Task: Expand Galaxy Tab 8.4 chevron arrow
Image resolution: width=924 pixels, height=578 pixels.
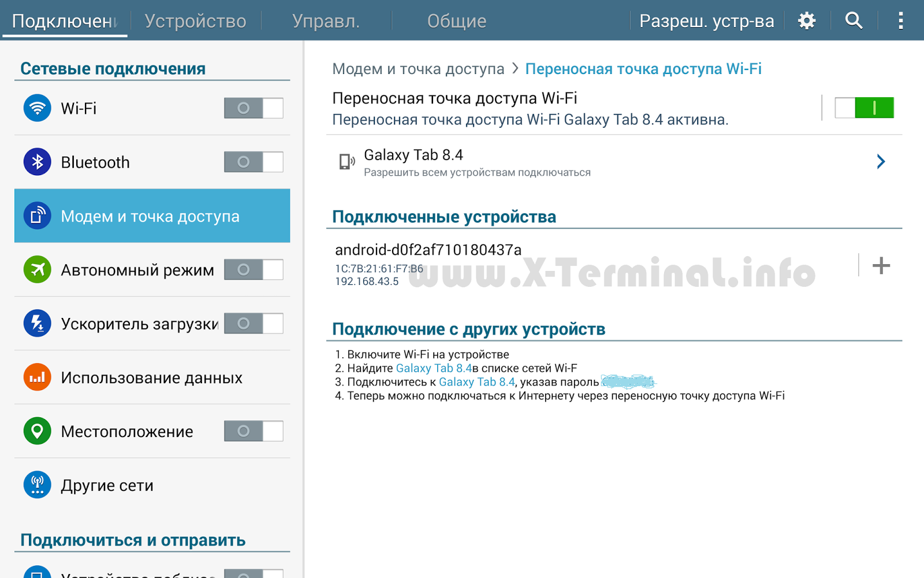Action: pyautogui.click(x=881, y=161)
